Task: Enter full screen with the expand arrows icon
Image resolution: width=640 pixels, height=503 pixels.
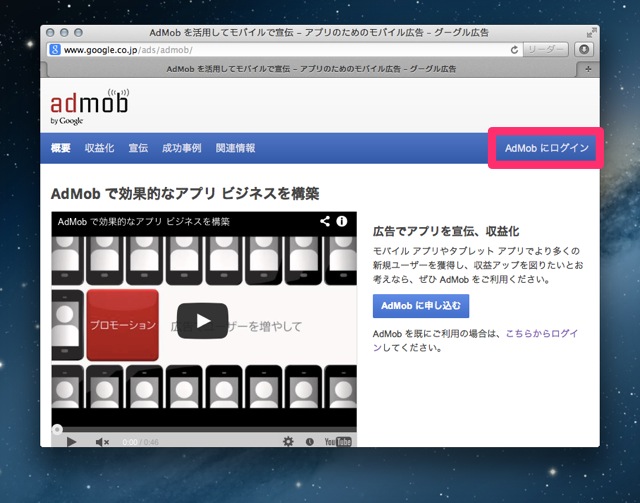Action: point(591,33)
